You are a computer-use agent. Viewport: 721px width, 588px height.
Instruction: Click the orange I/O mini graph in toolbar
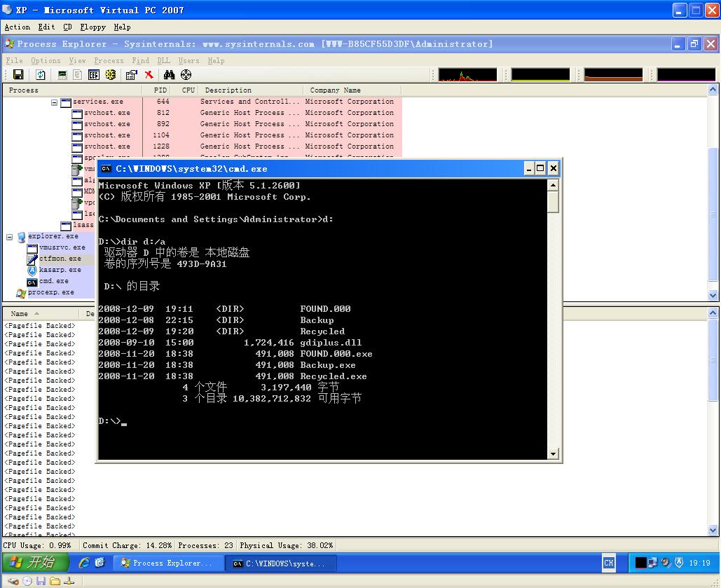click(613, 74)
